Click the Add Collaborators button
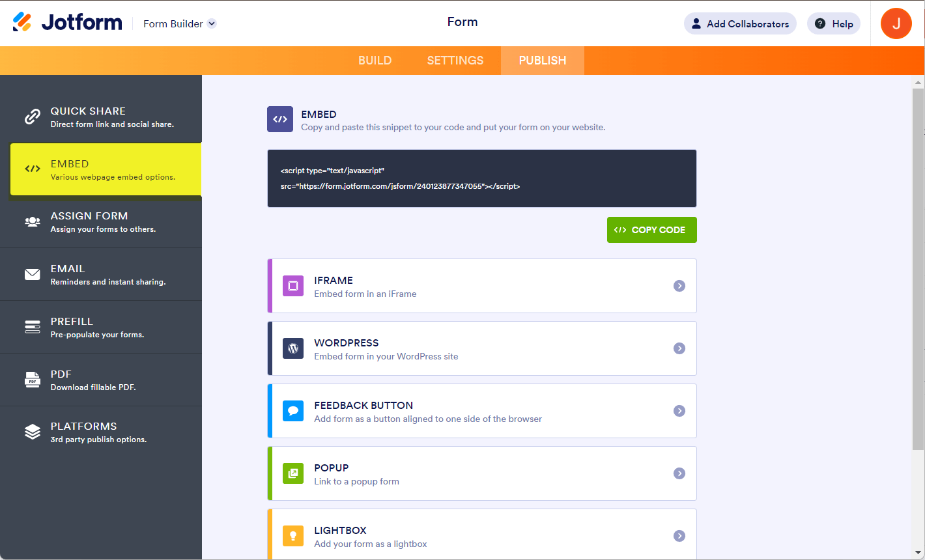The image size is (925, 560). point(740,23)
